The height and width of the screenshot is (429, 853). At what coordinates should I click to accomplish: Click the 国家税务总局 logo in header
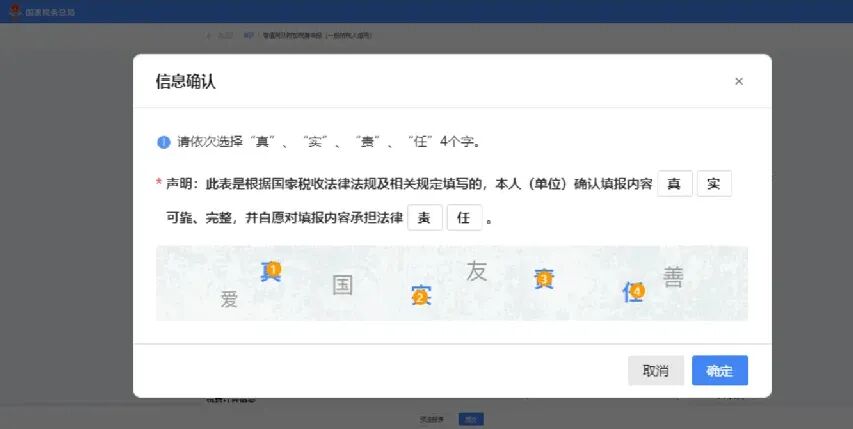coord(42,11)
